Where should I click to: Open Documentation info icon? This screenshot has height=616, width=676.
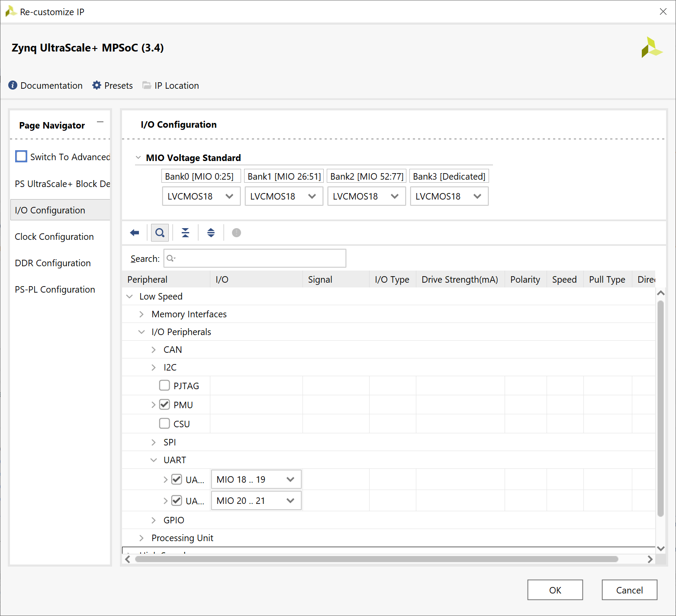tap(13, 85)
